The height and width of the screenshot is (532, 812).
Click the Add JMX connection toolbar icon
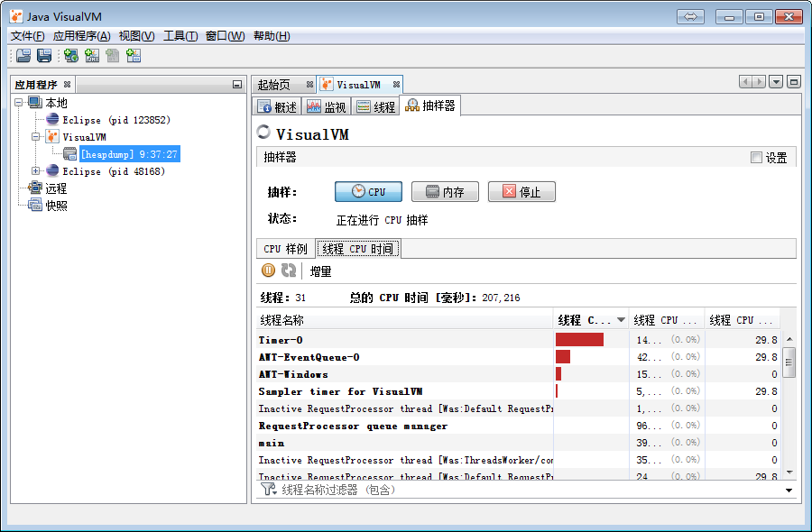[x=92, y=55]
